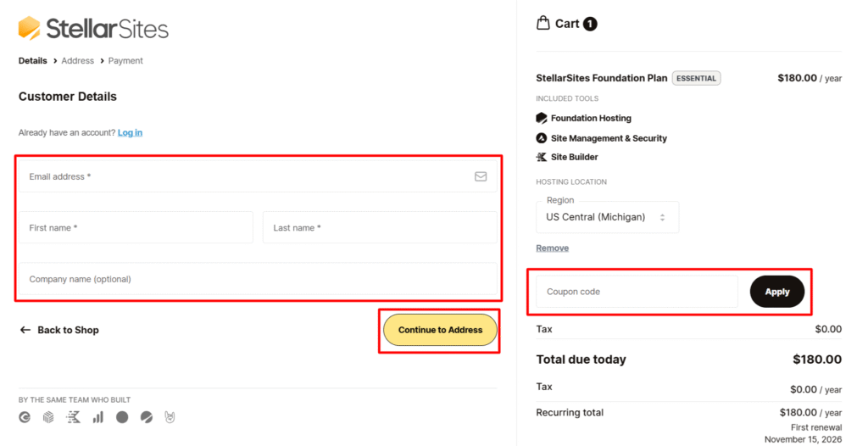Screen dimensions: 868x446
Task: Click the shopping bag Cart icon
Action: click(543, 23)
